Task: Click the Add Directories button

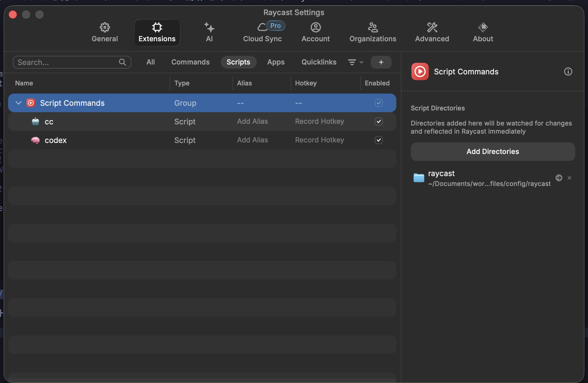Action: (x=492, y=152)
